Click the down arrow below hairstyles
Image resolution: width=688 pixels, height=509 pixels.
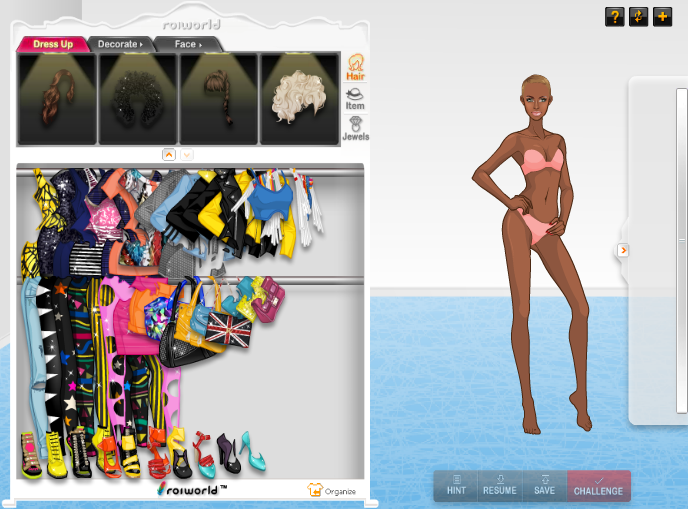(x=187, y=154)
